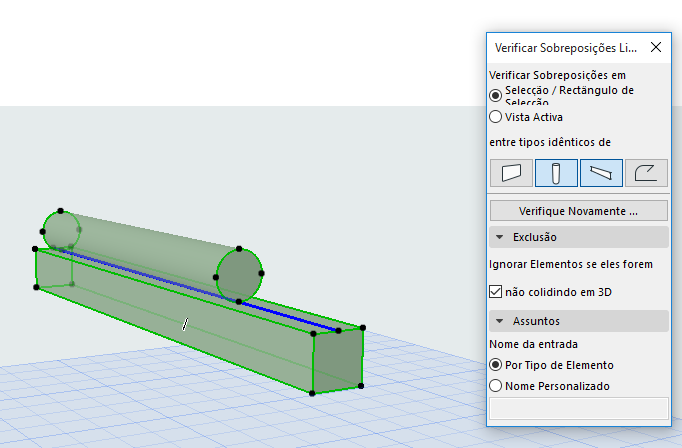682x448 pixels.
Task: Select the Wall element type icon
Action: coord(511,173)
